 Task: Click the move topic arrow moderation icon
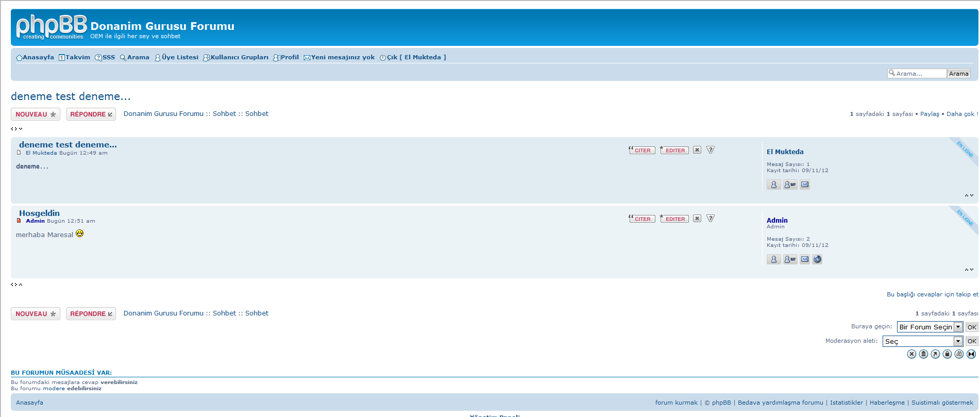point(935,354)
